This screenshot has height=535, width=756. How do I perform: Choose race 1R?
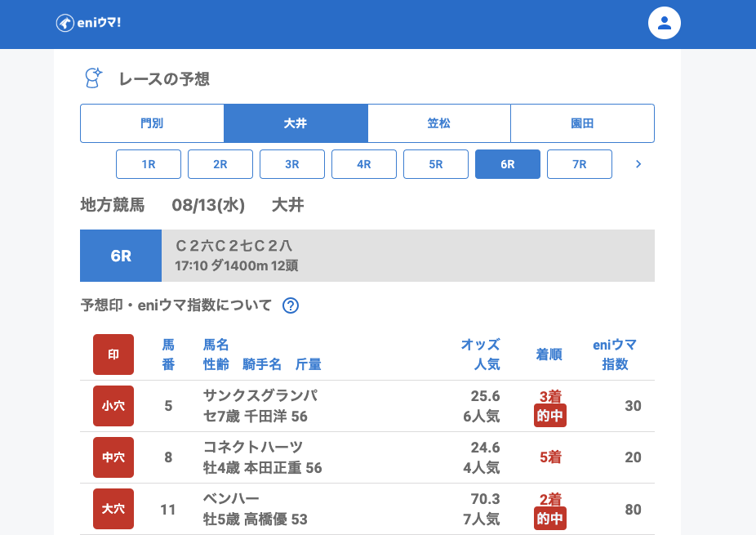(149, 164)
